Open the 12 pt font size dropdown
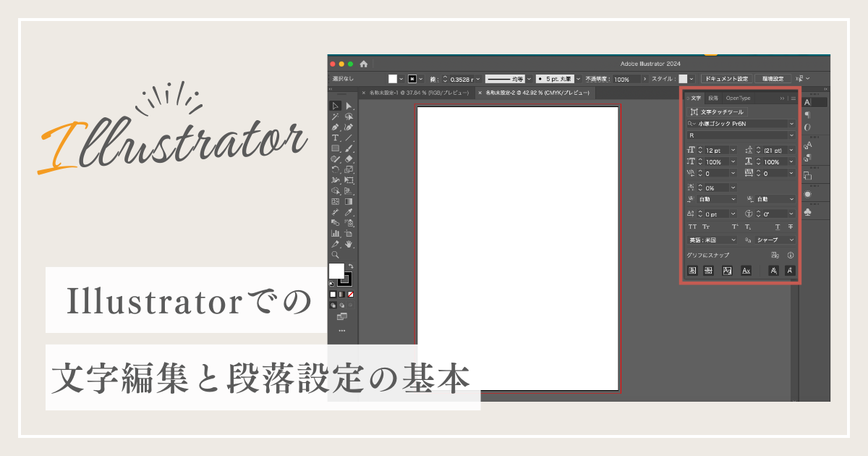This screenshot has height=456, width=868. 733,151
